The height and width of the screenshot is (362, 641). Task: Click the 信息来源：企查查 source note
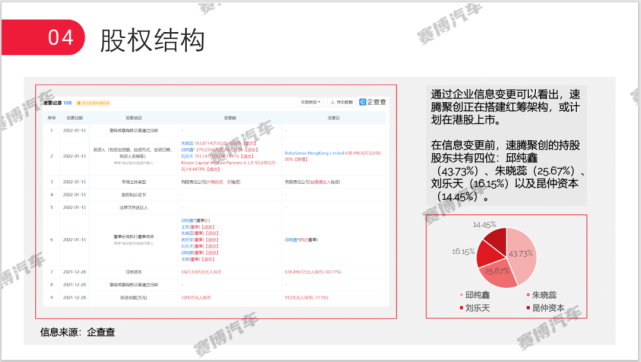tap(77, 332)
